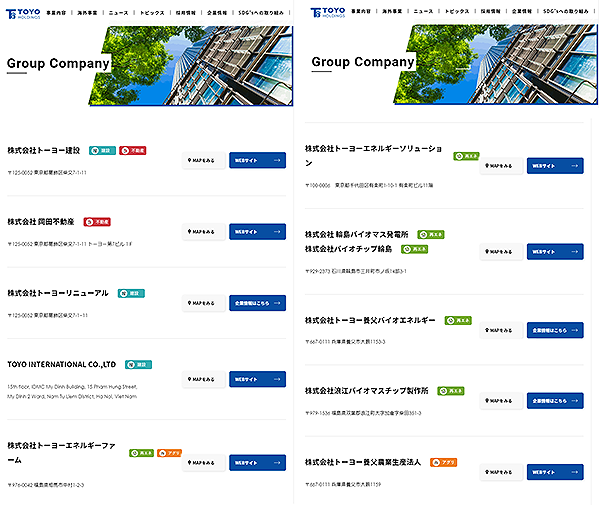Open ニュース in the left page's navigation
600x505 pixels.
118,13
